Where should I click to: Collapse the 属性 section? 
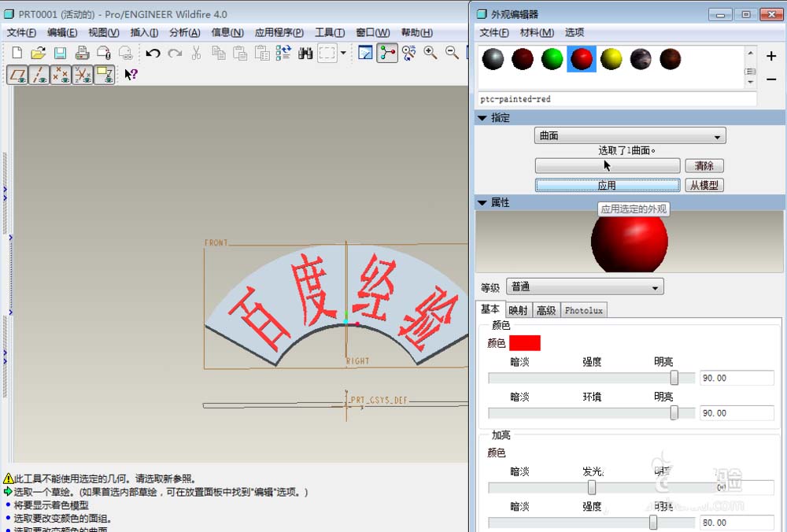[x=482, y=203]
